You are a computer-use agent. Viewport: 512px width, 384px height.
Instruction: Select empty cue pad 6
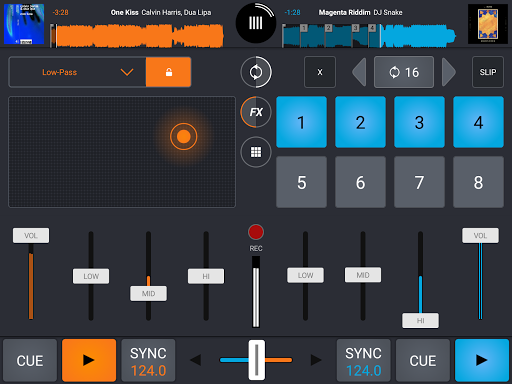click(360, 182)
